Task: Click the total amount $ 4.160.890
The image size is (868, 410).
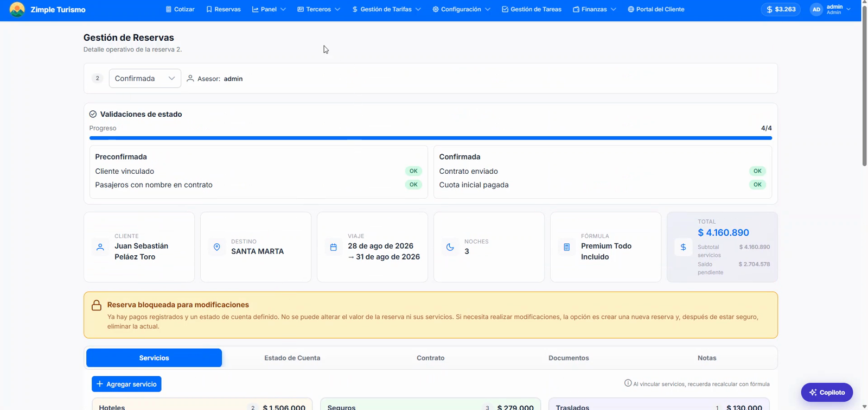Action: tap(723, 232)
